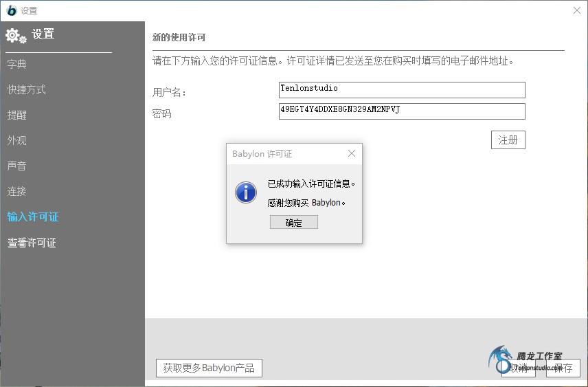Screen dimensions: 588x387
Task: Click the Babylon logo in the title bar
Action: 12,10
